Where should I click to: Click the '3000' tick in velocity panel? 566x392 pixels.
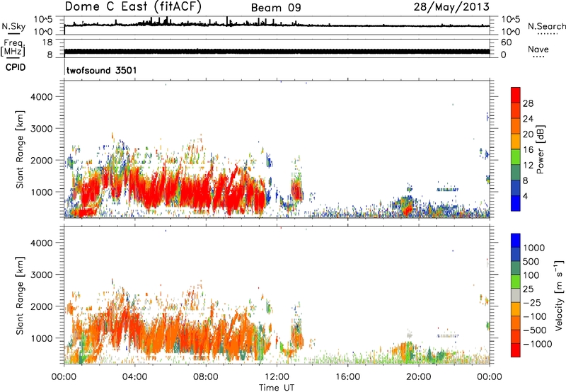tap(42, 275)
